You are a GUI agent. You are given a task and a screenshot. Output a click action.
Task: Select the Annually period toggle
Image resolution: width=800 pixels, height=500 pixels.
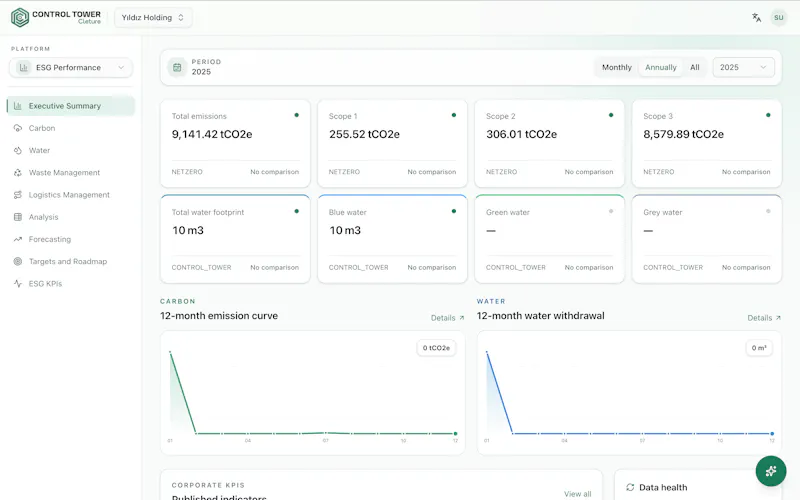[x=661, y=67]
